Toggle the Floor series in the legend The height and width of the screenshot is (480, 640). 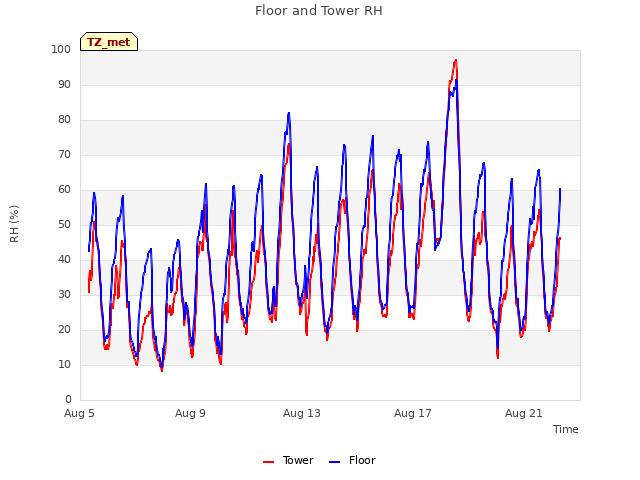click(352, 460)
